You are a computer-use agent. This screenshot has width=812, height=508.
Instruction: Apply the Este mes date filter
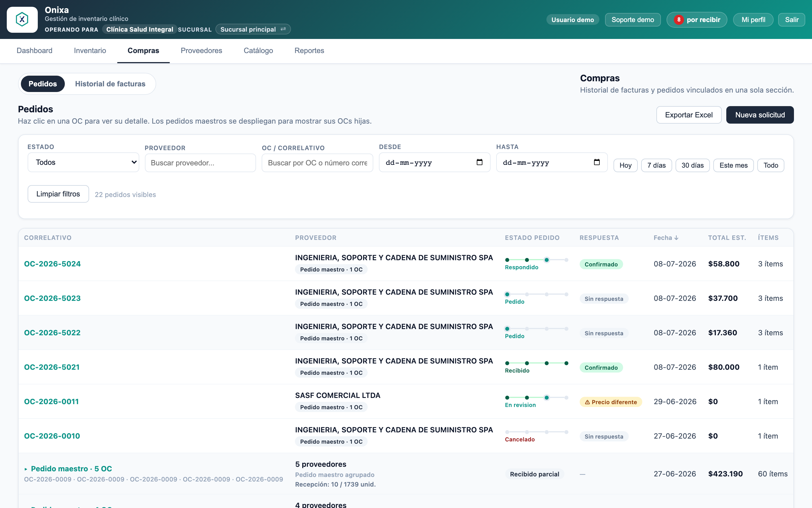tap(734, 165)
